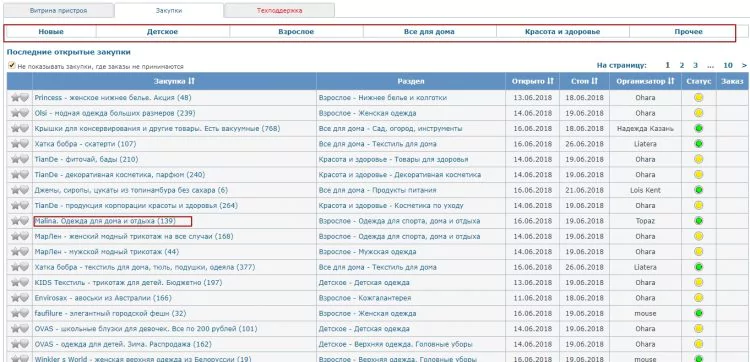Switch to the Витрина пристроя tab
The width and height of the screenshot is (750, 362).
click(58, 11)
